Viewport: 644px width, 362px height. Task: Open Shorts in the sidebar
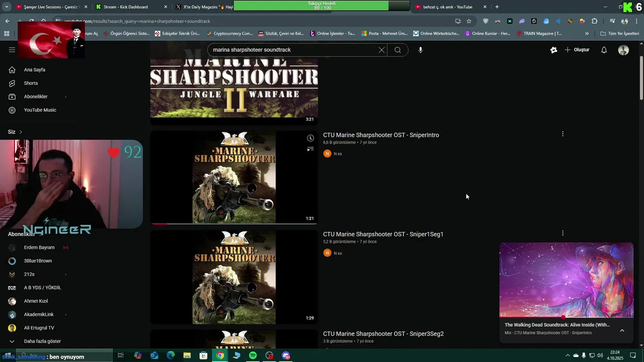(x=30, y=83)
